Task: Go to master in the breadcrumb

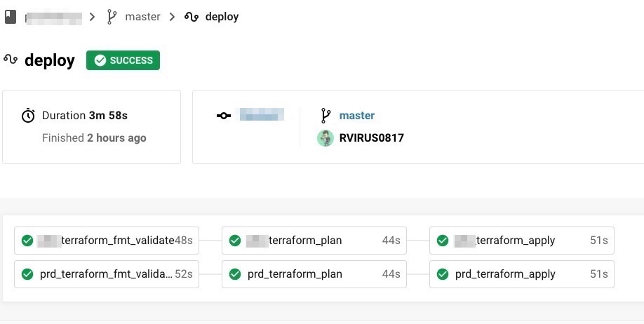Action: coord(142,16)
